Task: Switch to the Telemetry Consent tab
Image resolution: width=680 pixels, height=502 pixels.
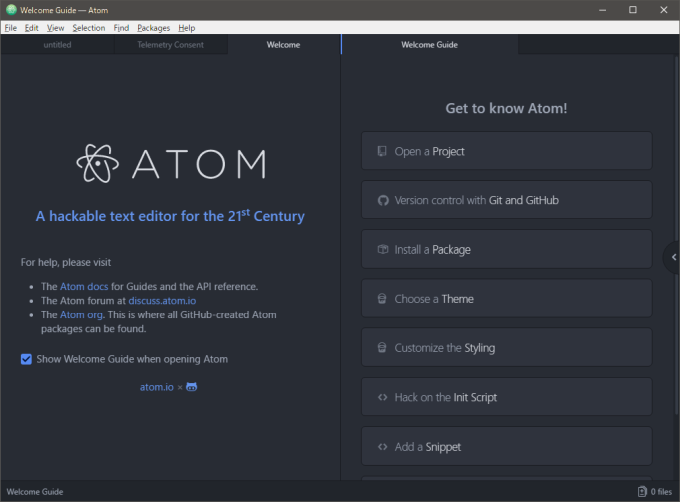Action: (170, 45)
